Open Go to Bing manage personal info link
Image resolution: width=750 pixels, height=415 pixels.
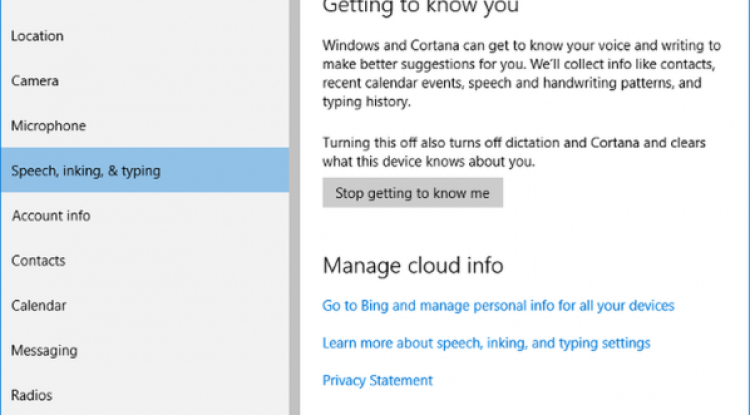pos(498,306)
